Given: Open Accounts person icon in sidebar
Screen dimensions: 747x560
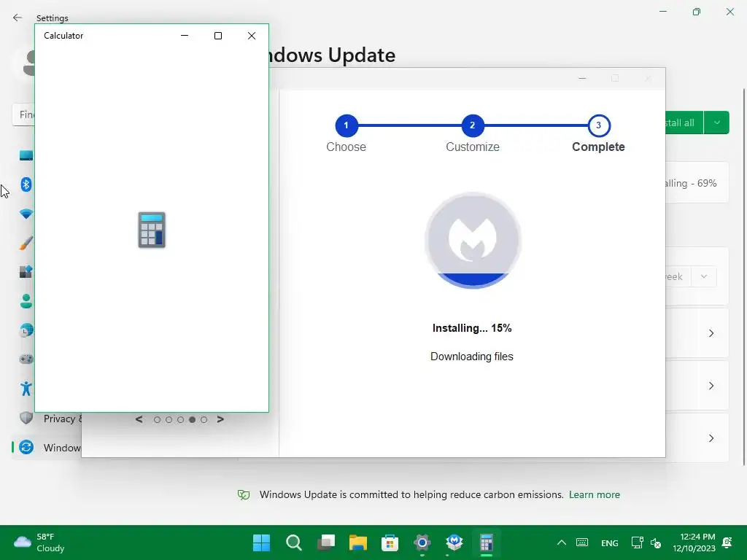Looking at the screenshot, I should (x=26, y=301).
